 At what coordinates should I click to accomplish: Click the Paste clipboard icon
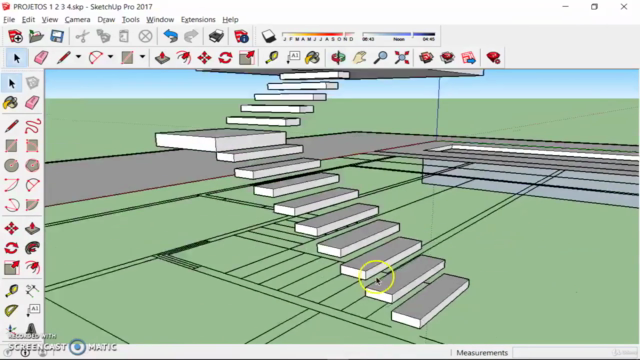coord(124,36)
